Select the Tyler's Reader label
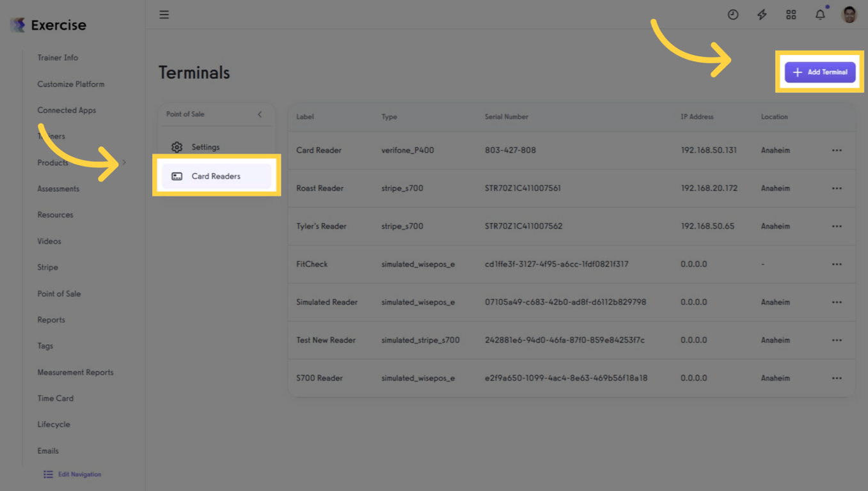 point(321,226)
